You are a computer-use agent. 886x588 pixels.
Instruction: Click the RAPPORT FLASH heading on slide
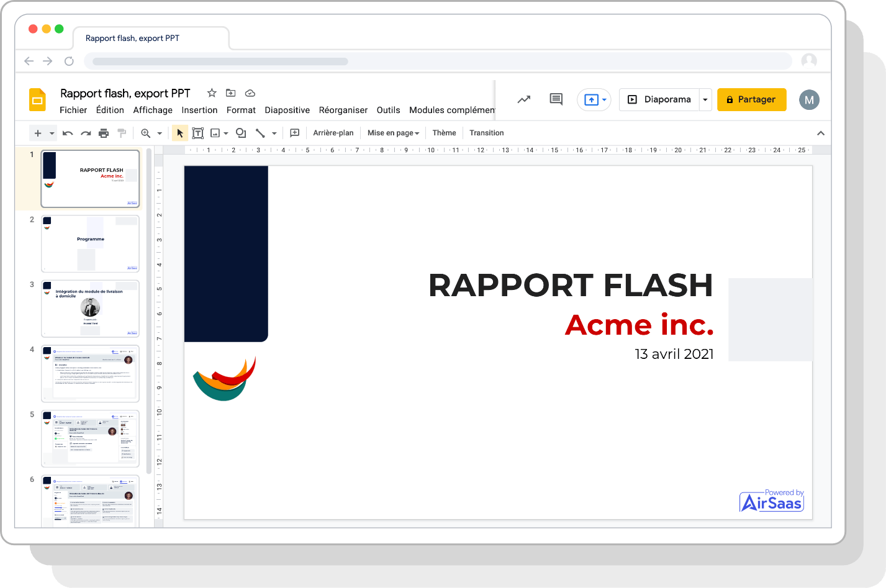tap(571, 286)
